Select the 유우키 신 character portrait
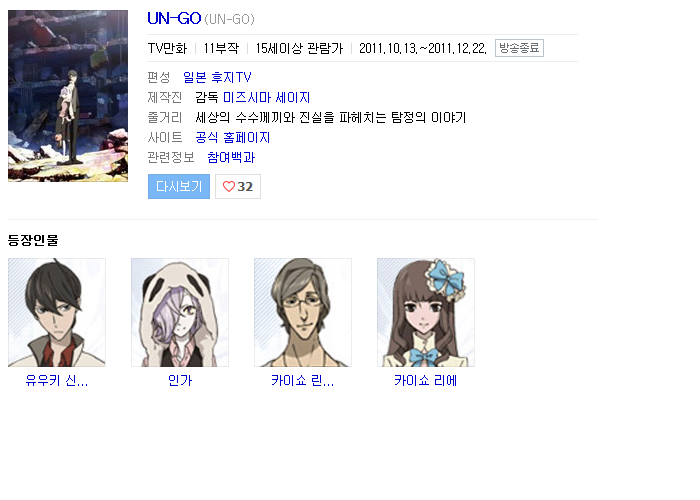 (x=57, y=312)
